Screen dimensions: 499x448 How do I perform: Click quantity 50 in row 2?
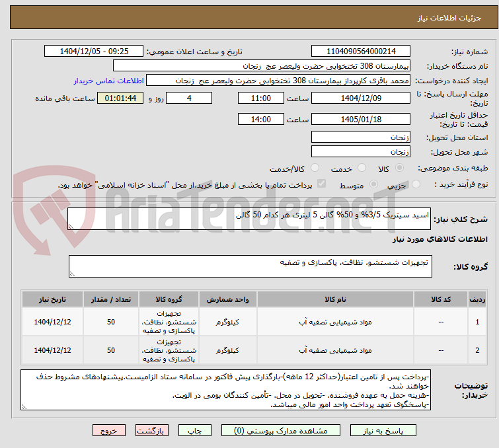pos(111,350)
